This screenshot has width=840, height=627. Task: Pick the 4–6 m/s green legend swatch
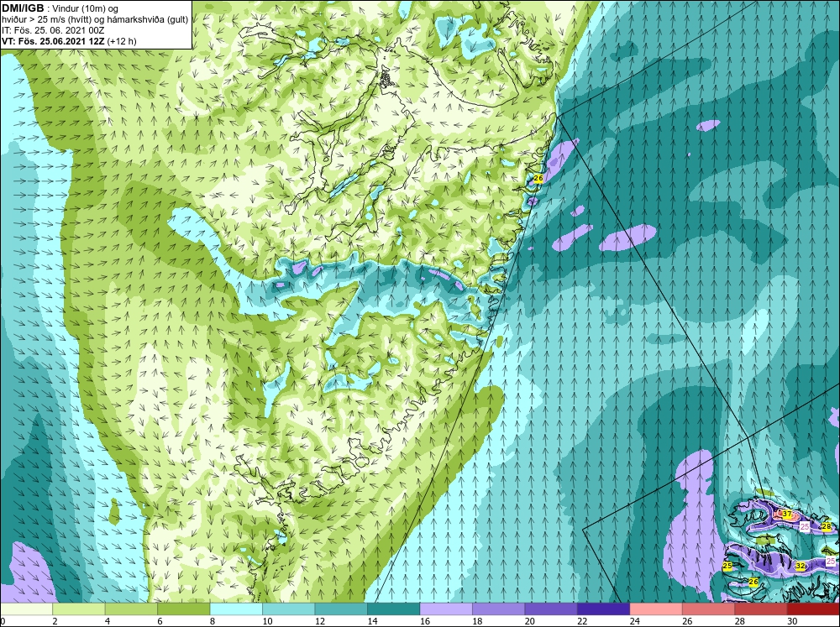point(131,609)
